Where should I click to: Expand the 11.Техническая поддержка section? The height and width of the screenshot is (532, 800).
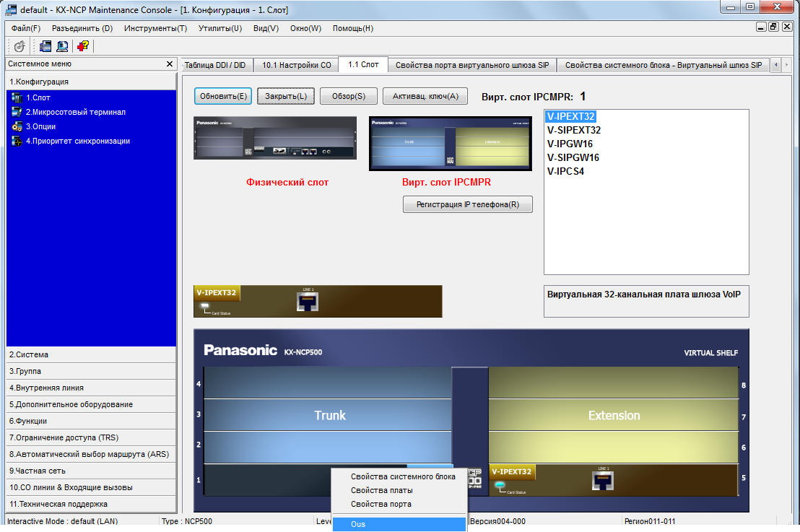coord(91,504)
